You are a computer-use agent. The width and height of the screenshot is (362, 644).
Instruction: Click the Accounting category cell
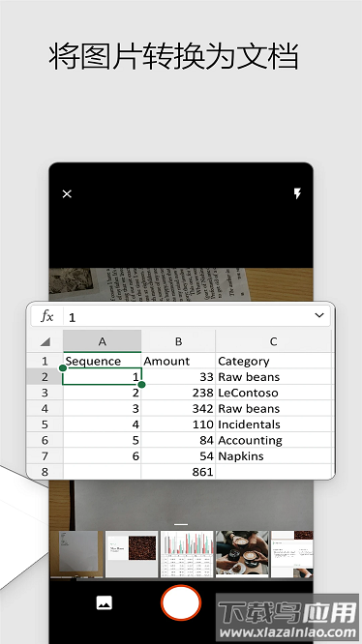click(x=273, y=440)
